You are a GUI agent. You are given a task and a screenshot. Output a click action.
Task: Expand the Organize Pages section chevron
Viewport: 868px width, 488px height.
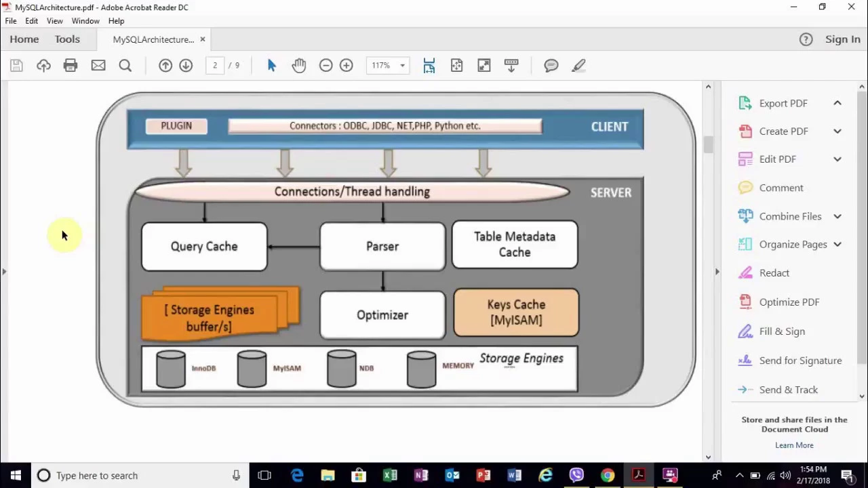[837, 245]
